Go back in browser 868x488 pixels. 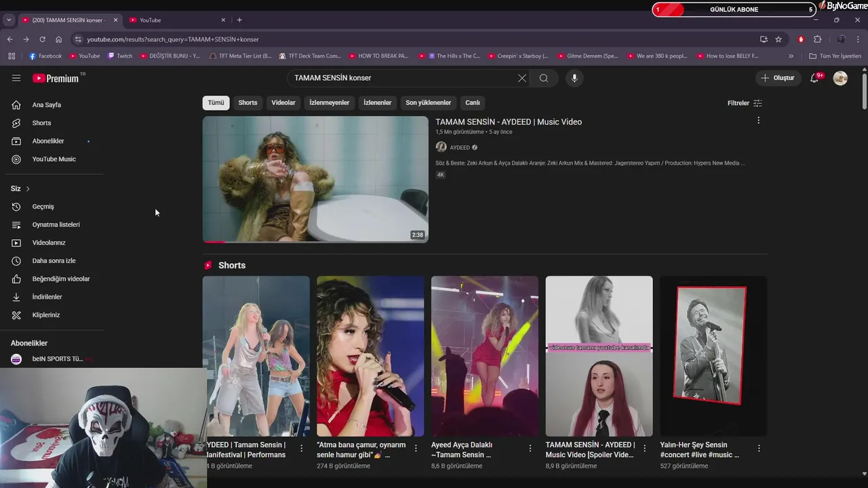tap(9, 39)
